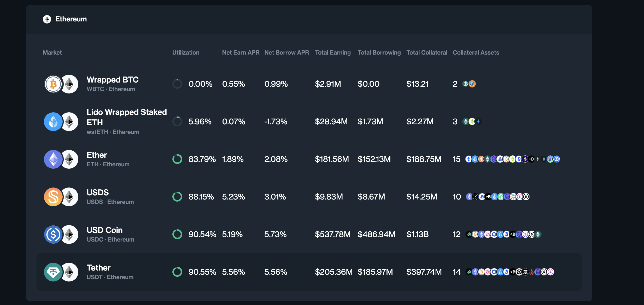Screen dimensions: 644x305
Task: Sort the table by Utilization column
Action: tap(186, 52)
